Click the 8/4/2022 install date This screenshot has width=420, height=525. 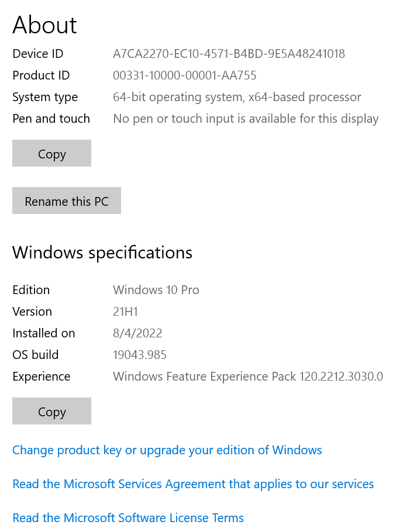point(137,333)
